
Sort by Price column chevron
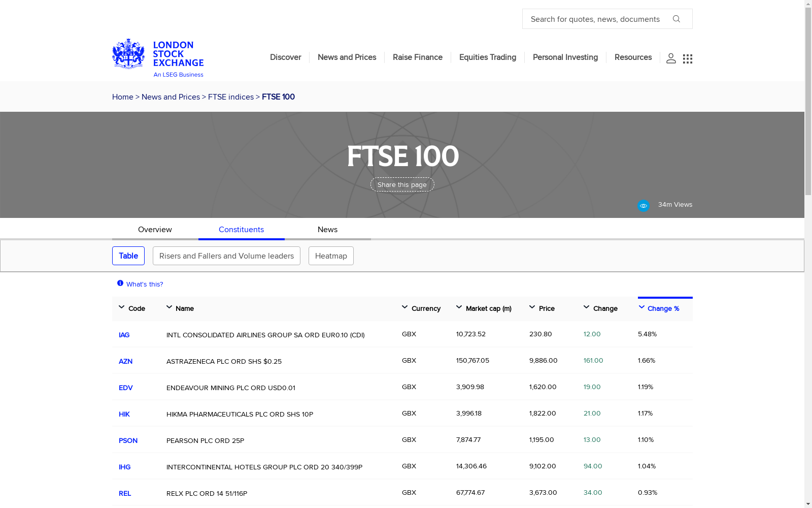point(532,307)
